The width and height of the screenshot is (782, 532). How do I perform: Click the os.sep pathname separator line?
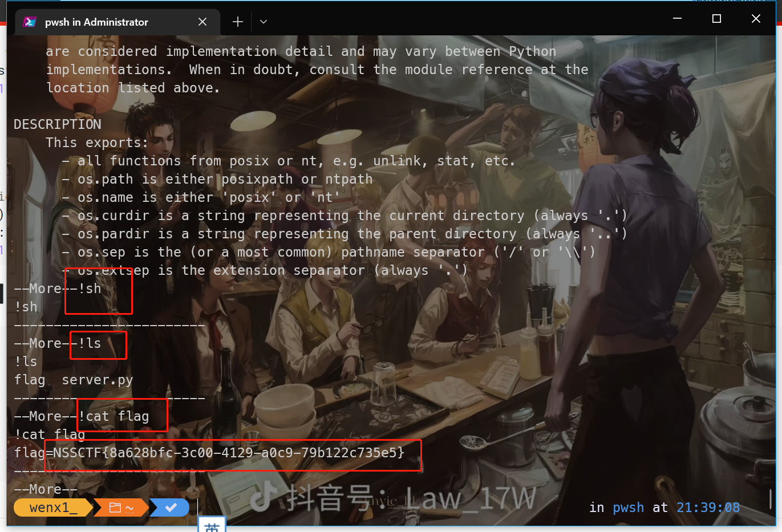329,252
